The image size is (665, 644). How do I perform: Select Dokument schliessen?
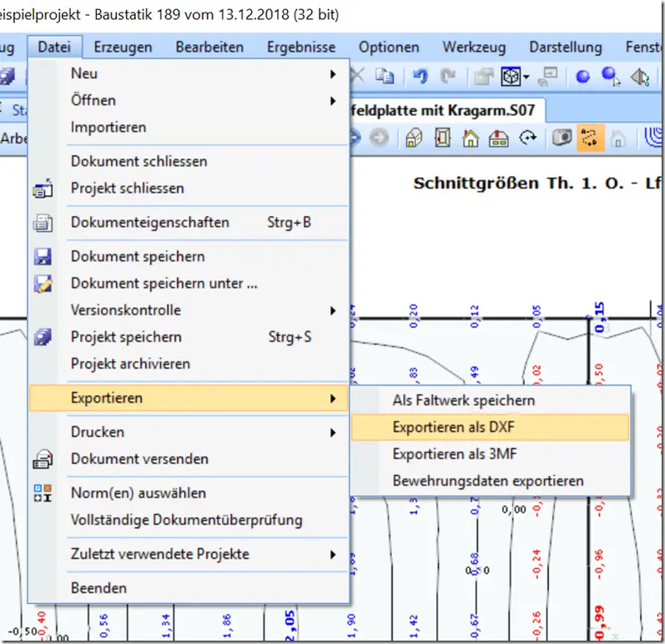pyautogui.click(x=189, y=162)
